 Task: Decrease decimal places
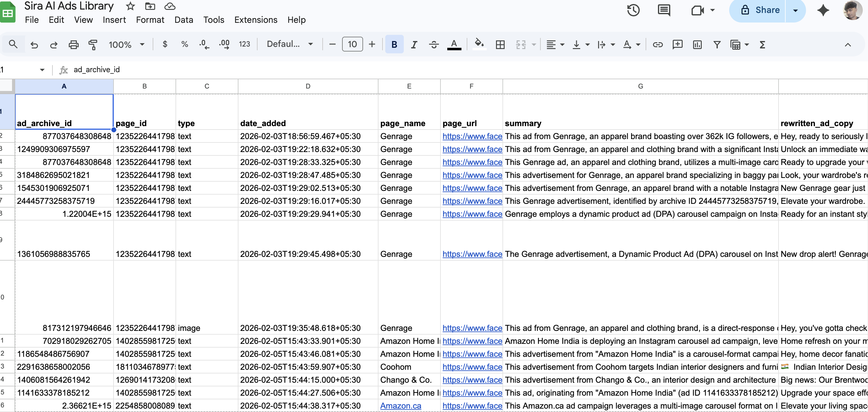(204, 44)
